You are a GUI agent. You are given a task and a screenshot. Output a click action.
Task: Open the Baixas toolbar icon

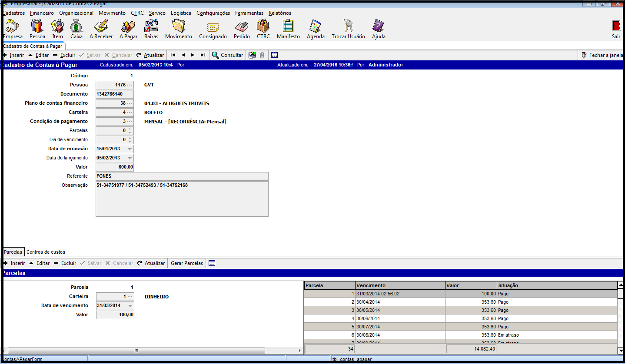click(151, 27)
